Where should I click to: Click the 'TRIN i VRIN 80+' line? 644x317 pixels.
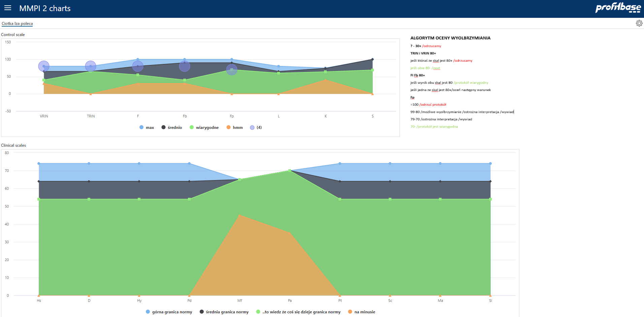click(x=423, y=53)
